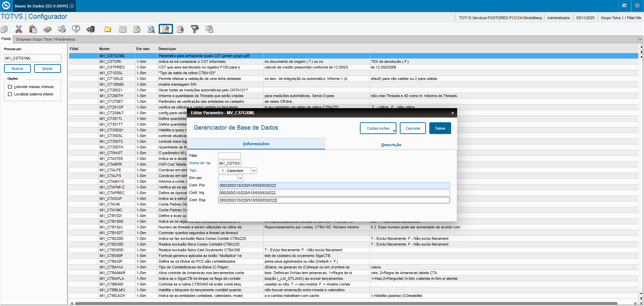Screen dimensions: 644x306
Task: Click the Cut scissors icon
Action: click(x=18, y=29)
